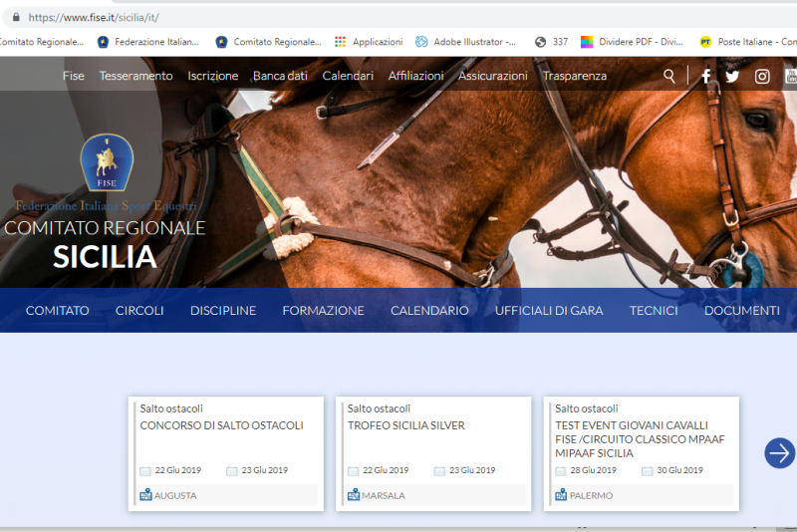
Task: Click the FISE shield logo
Action: pyautogui.click(x=107, y=162)
